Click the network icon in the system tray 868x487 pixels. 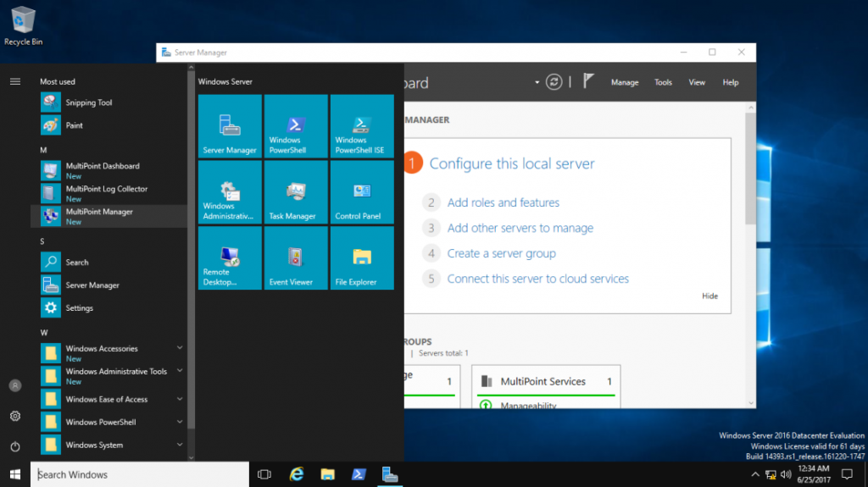click(771, 474)
